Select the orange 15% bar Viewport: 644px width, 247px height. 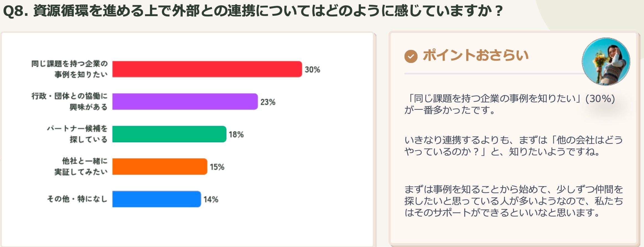coord(160,167)
